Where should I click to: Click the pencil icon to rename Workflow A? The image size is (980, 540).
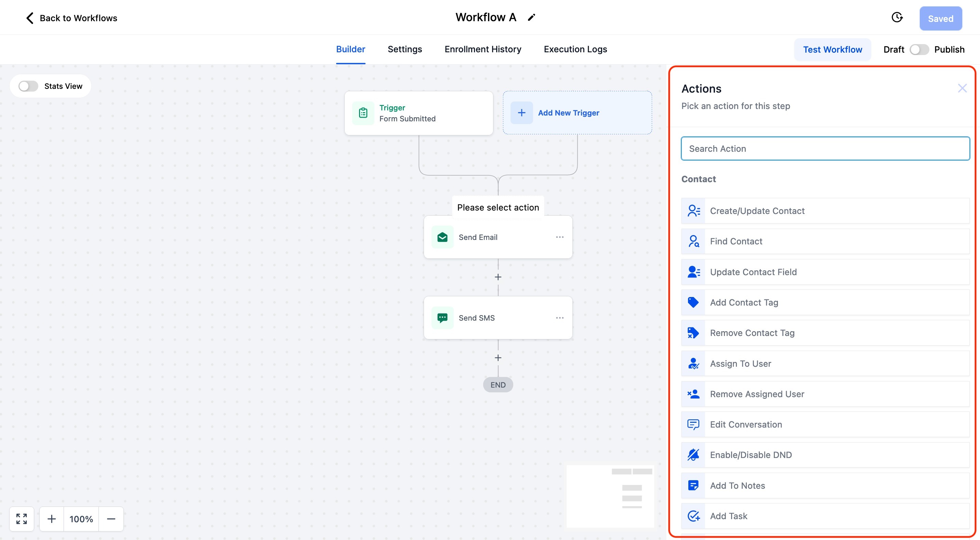[531, 17]
